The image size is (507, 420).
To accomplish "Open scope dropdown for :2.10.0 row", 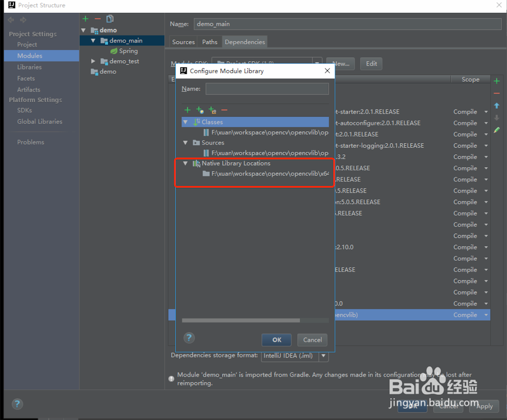I will (486, 247).
